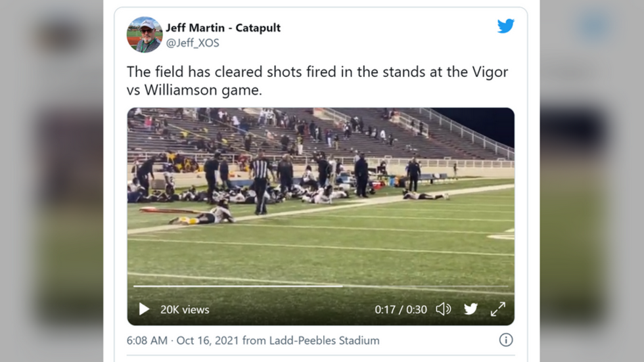Play the embedded stadium video
The height and width of the screenshot is (362, 644).
(144, 309)
